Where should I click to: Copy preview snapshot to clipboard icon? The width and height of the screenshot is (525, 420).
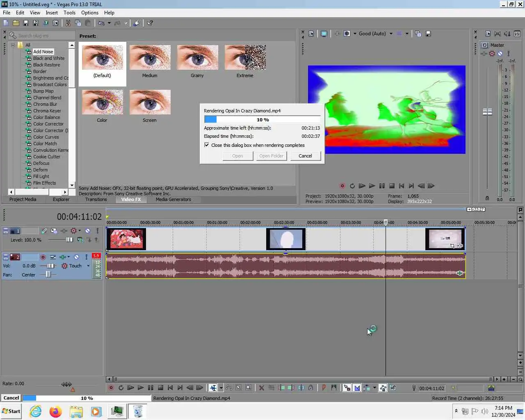[418, 34]
